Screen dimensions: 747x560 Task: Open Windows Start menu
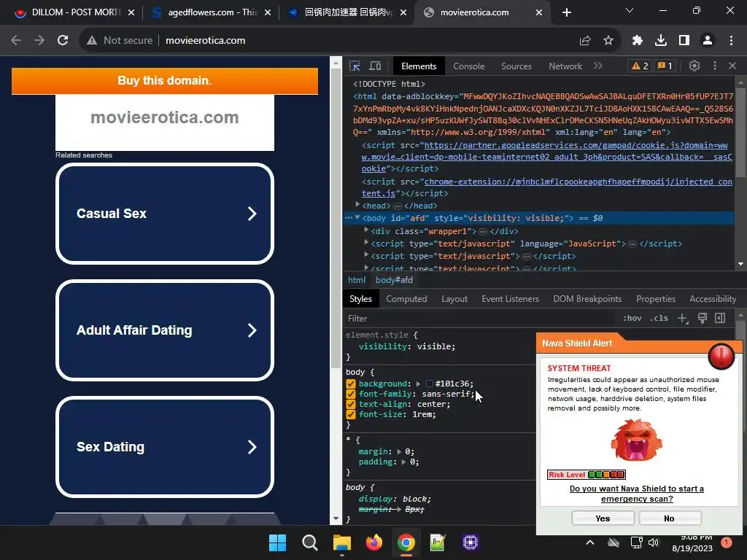point(277,542)
